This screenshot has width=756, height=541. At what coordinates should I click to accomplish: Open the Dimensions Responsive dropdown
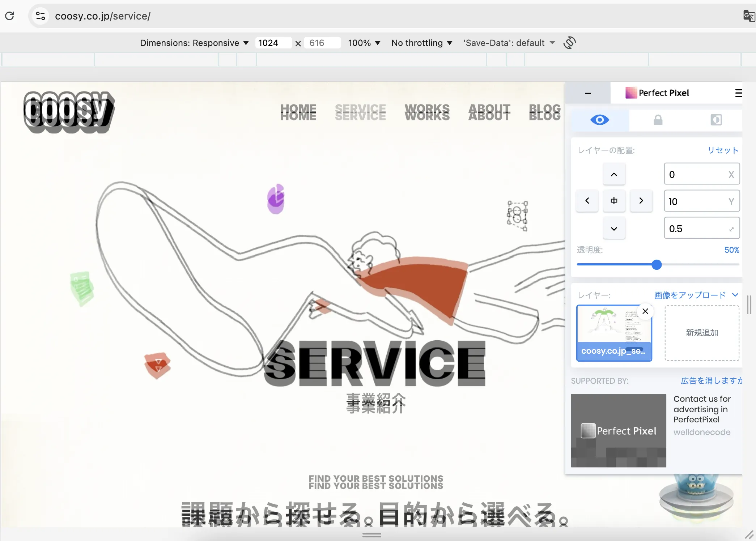pyautogui.click(x=194, y=43)
